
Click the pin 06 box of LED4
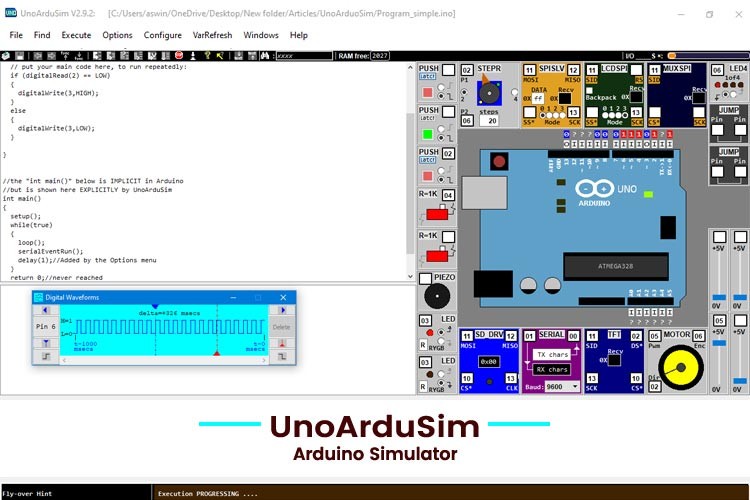tap(716, 70)
